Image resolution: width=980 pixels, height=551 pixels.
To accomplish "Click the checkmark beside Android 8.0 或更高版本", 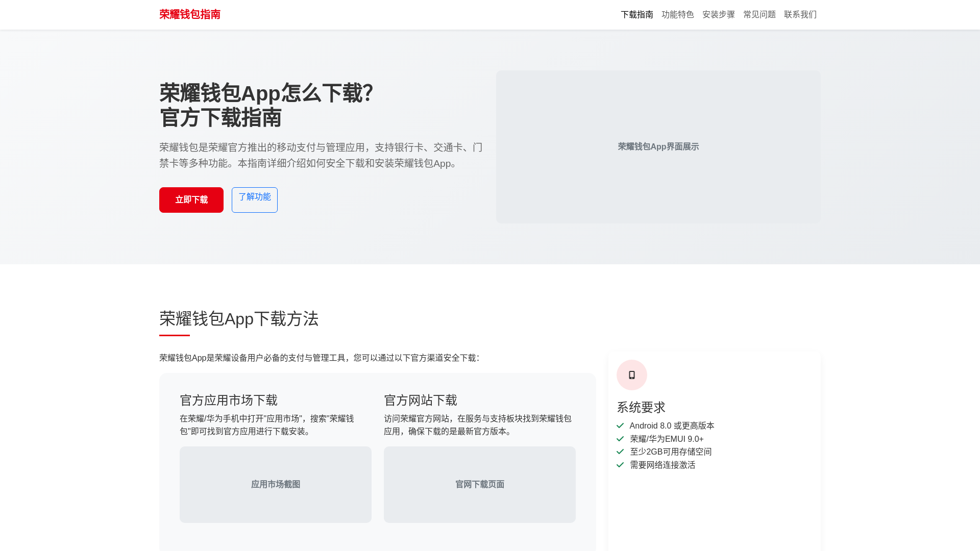I will (620, 425).
